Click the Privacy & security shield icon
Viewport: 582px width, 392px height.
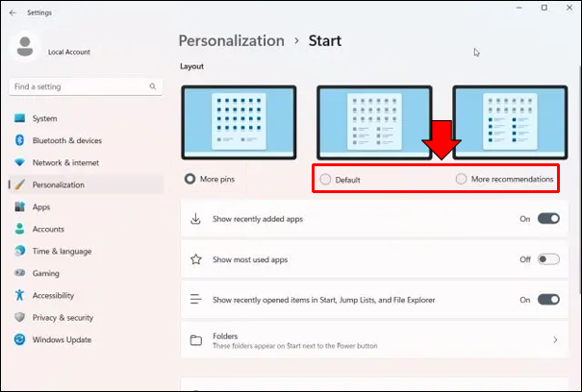click(x=19, y=317)
